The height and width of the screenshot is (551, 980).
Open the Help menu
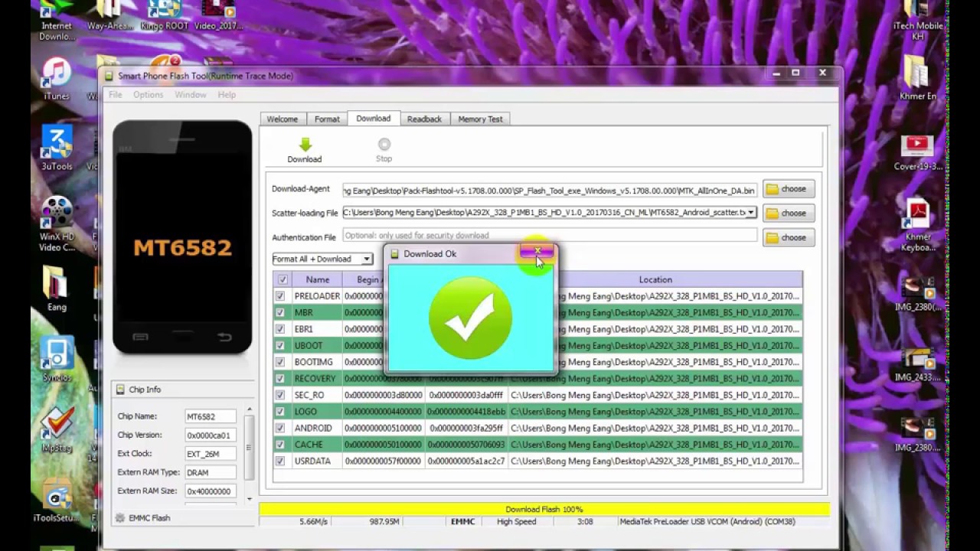(227, 95)
